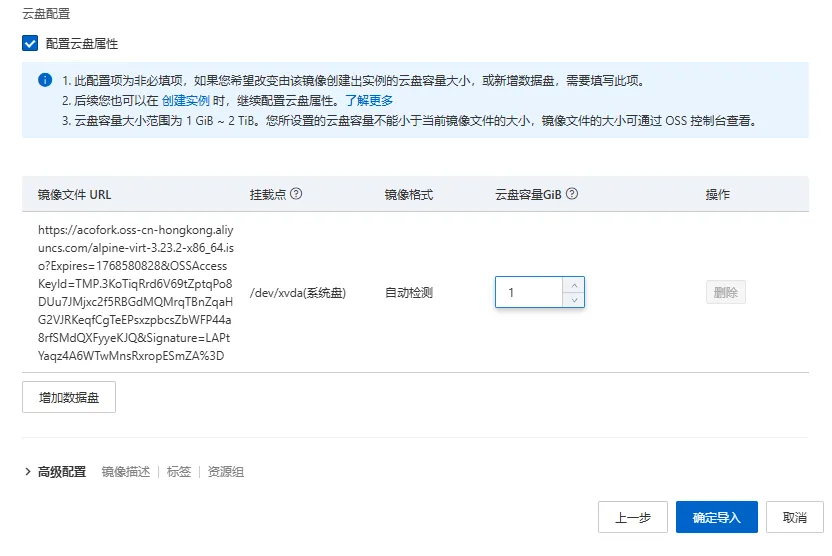Click the 删除 button in the 操作 column
The width and height of the screenshot is (832, 556).
(725, 293)
